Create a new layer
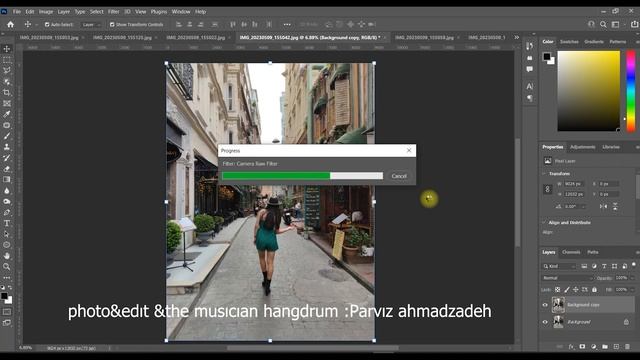 616,347
